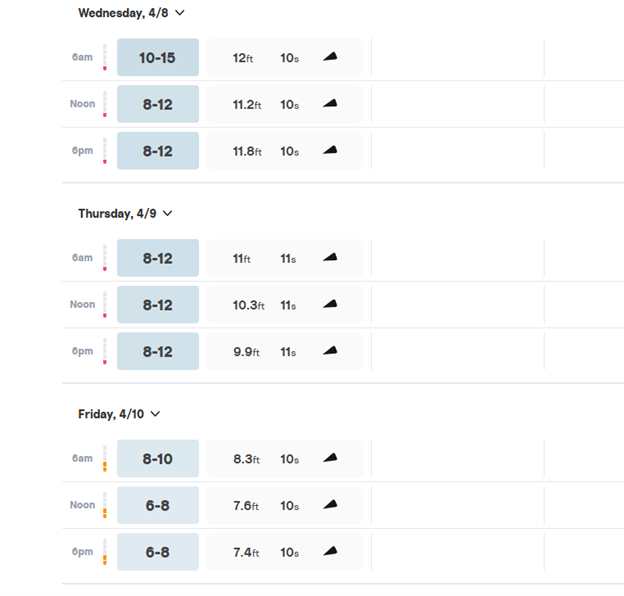Screen dimensions: 624x596
Task: Click swell direction arrow for Thursday 6pm
Action: point(330,351)
